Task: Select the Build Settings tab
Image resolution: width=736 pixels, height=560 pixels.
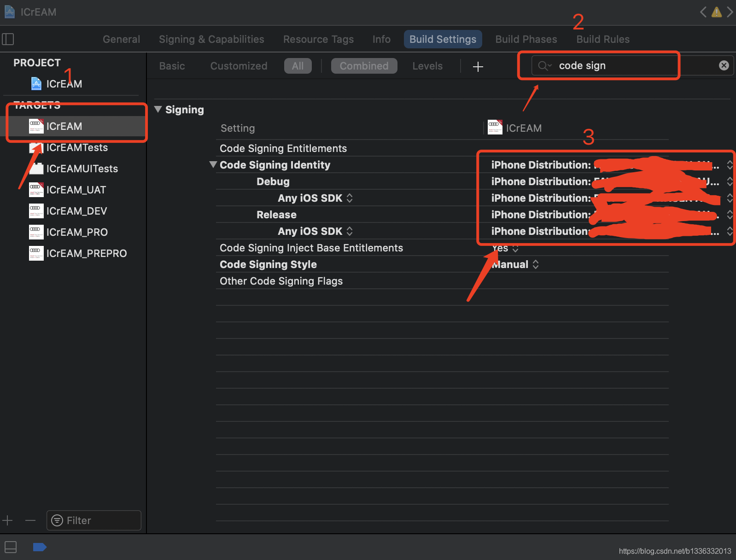Action: pyautogui.click(x=443, y=39)
